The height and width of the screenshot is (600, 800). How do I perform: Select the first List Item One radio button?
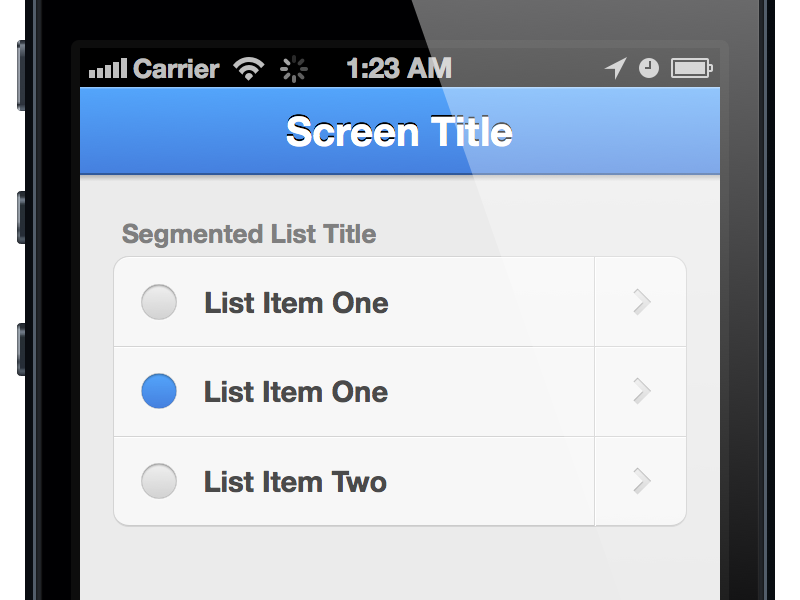pyautogui.click(x=158, y=301)
